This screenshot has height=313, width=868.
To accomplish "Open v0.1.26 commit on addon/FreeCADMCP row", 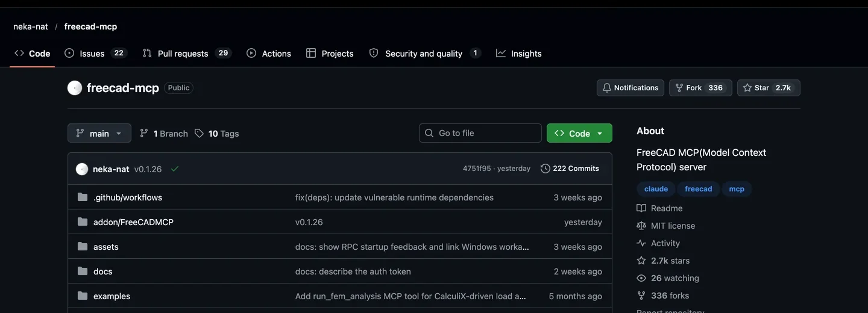I will click(x=309, y=222).
